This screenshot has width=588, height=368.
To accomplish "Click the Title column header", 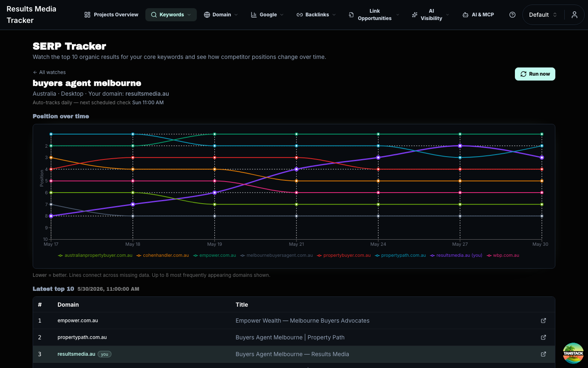I will coord(242,305).
